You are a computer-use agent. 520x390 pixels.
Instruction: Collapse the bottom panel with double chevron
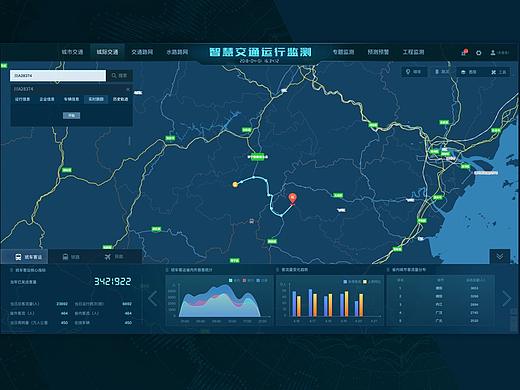[x=500, y=256]
